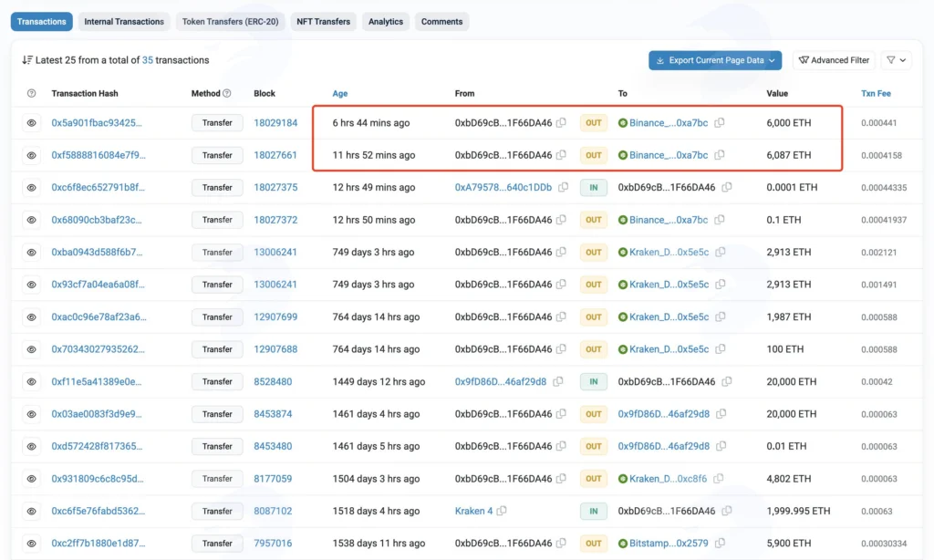934x560 pixels.
Task: Copy Kraken address in 100 ETH row
Action: (x=721, y=349)
